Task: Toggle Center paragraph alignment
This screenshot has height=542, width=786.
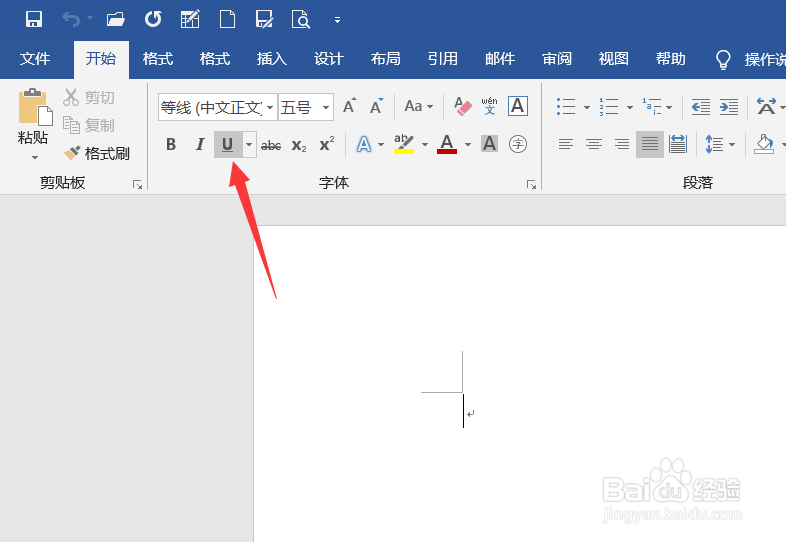Action: click(x=594, y=144)
